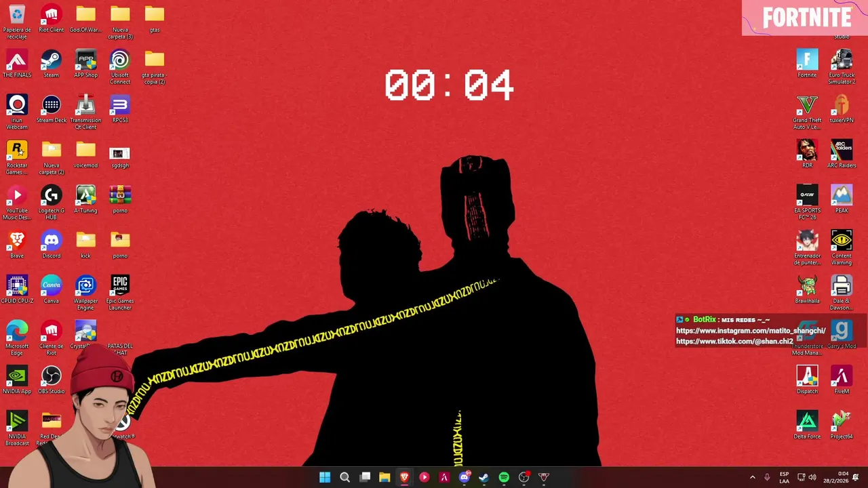Screen dimensions: 868x488
Task: Open the Project64 emulator
Action: pos(842,426)
